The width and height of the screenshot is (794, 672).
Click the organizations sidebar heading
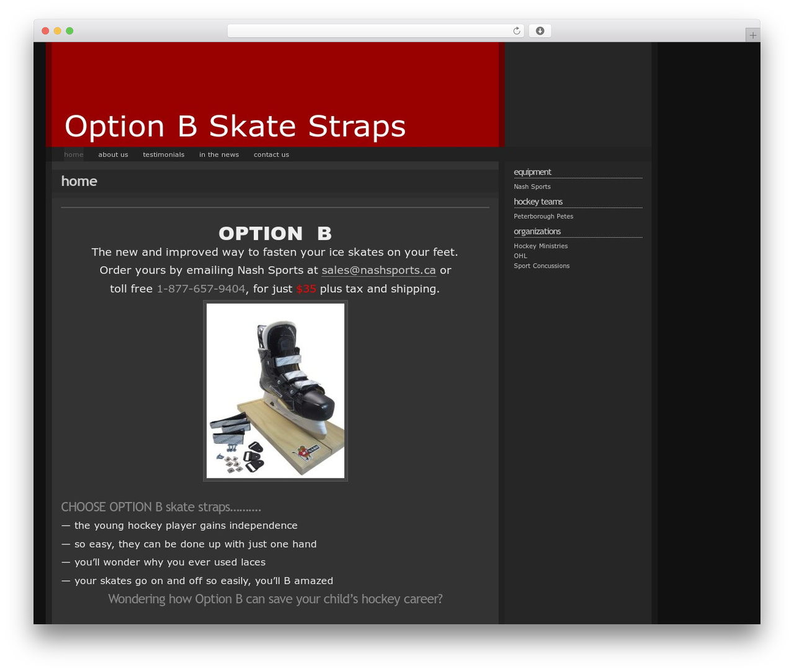537,231
